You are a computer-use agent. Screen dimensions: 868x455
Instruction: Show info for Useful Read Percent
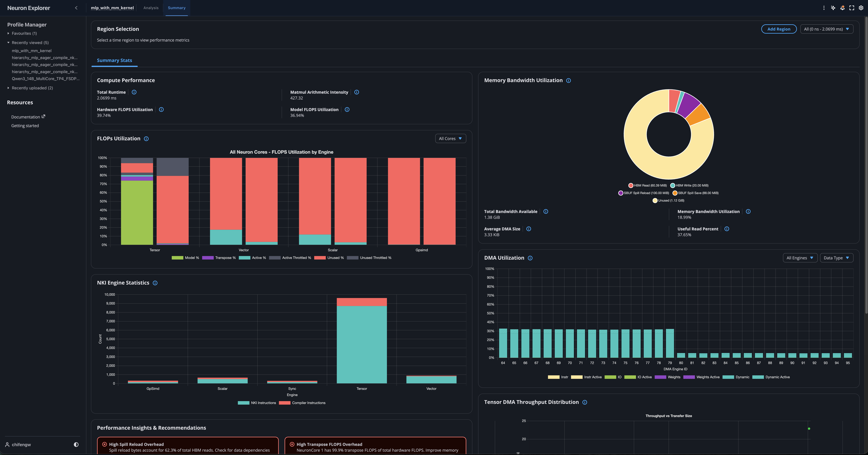(x=727, y=229)
